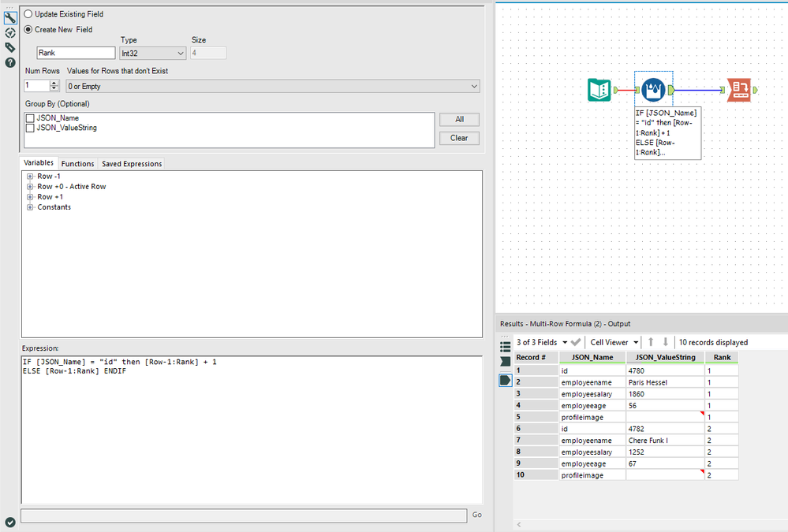Click the Rank column header

click(x=723, y=357)
